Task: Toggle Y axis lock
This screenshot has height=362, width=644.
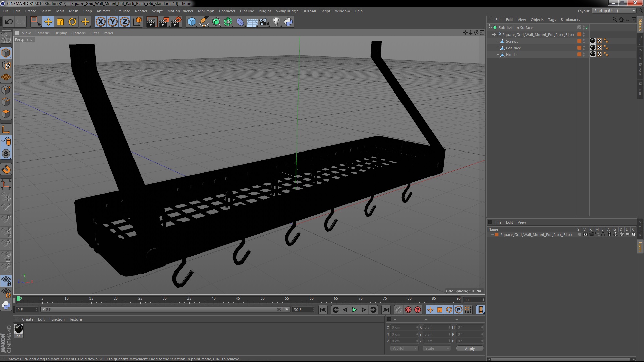Action: pyautogui.click(x=113, y=22)
